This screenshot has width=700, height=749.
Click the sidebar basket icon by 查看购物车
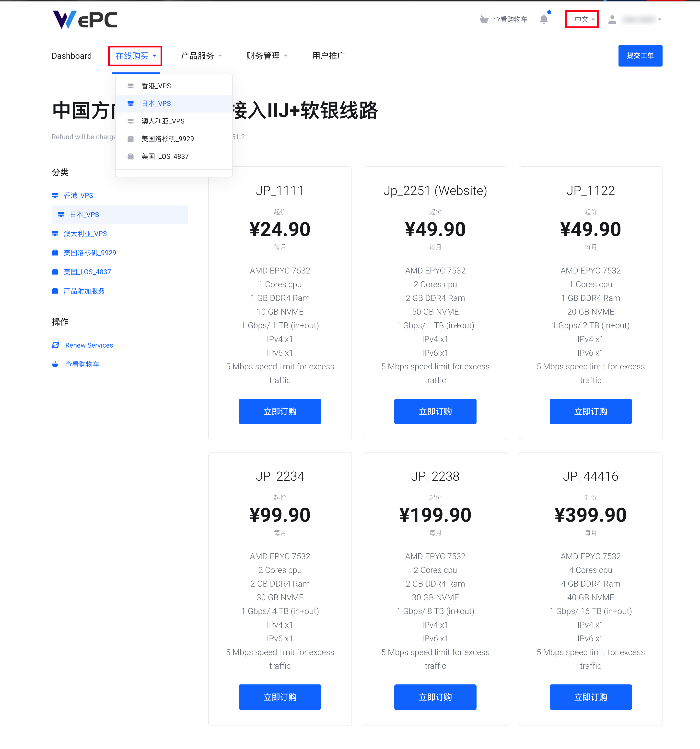[55, 364]
